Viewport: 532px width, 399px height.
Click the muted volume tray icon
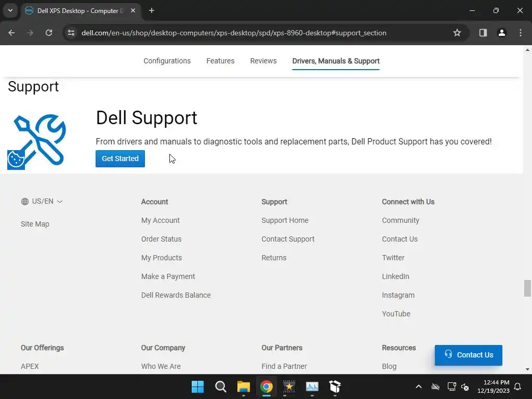pos(465,387)
